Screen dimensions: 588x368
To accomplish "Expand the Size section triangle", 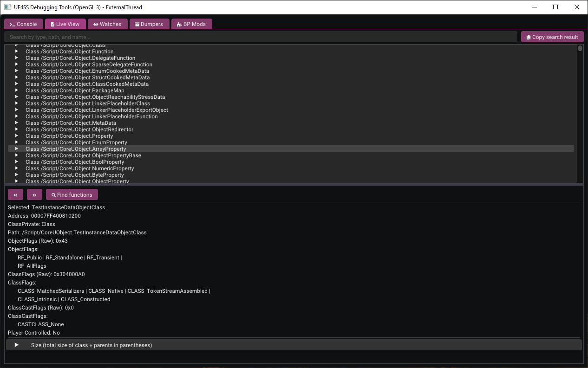I will [x=17, y=345].
